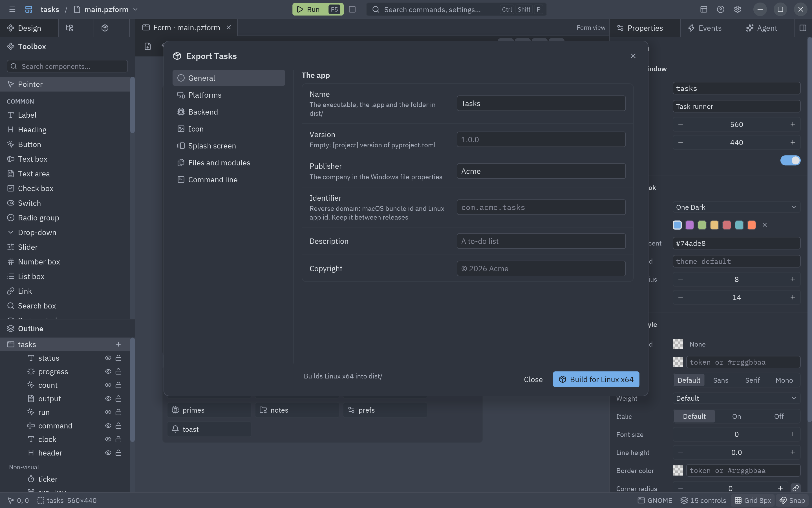812x508 pixels.
Task: Pick the purple accent color swatch
Action: click(x=690, y=225)
